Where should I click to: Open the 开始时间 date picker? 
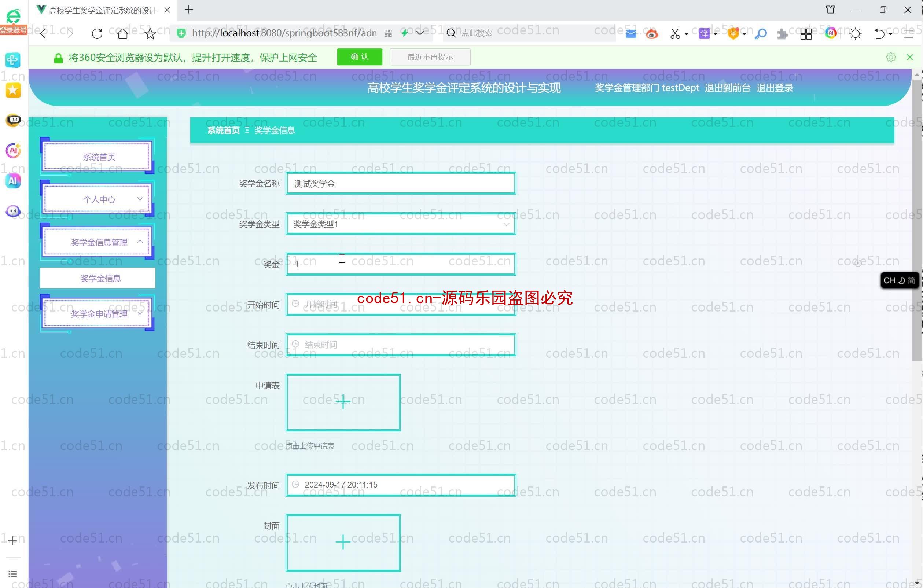pyautogui.click(x=401, y=304)
